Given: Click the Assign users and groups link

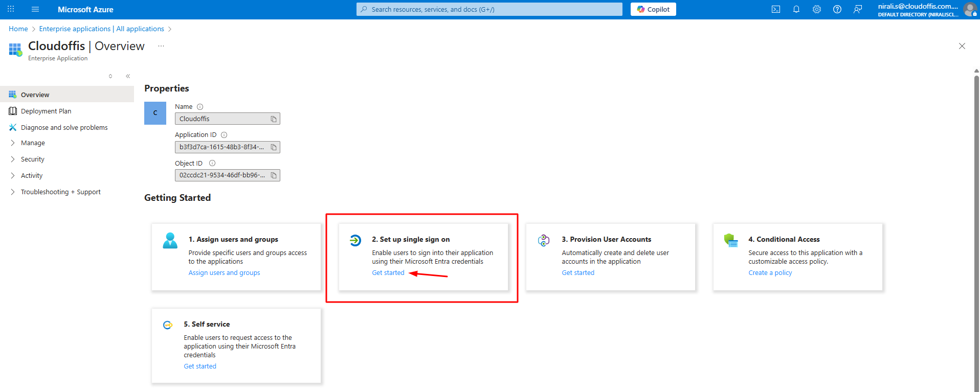Looking at the screenshot, I should coord(224,272).
